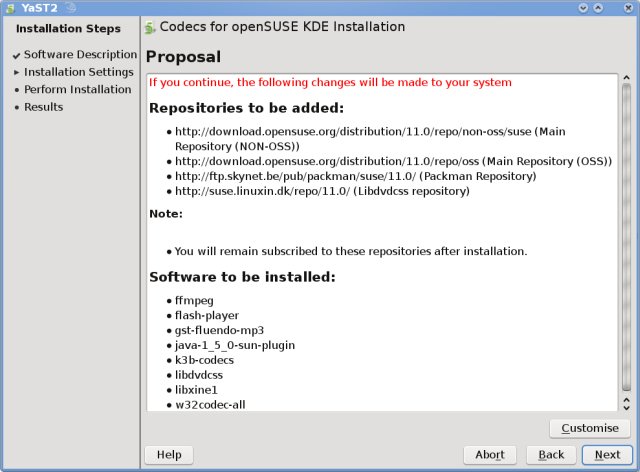Select the Installation Settings step
Viewport: 640px width, 472px height.
pyautogui.click(x=79, y=72)
